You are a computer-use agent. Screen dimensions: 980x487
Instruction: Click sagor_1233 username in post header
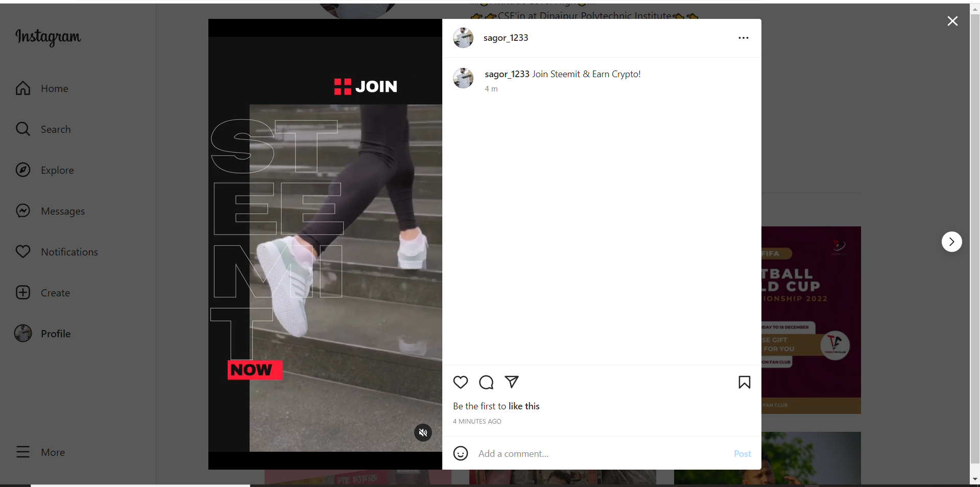pyautogui.click(x=506, y=38)
